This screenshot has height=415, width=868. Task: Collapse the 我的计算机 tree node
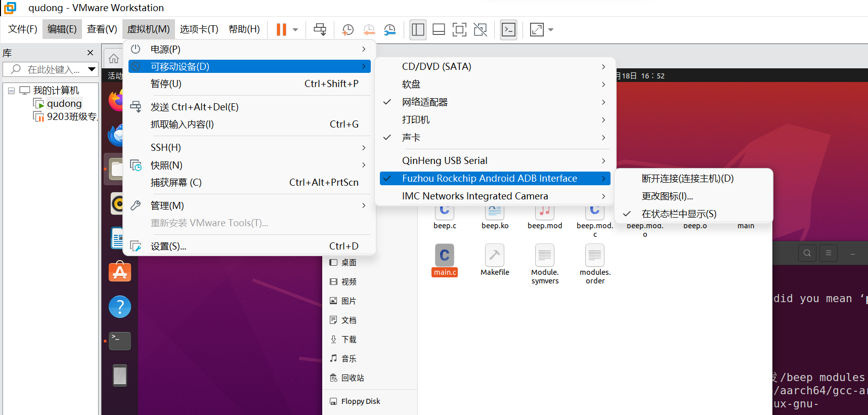[x=11, y=91]
